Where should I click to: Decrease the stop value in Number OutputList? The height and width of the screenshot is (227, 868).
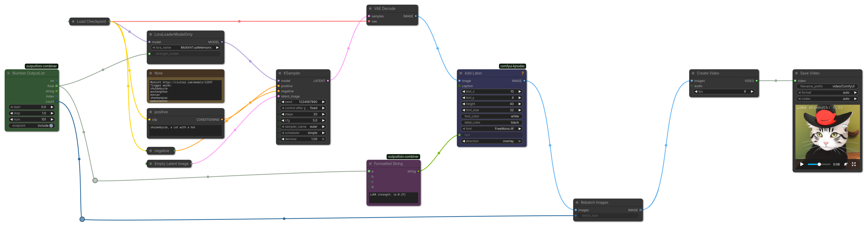point(11,113)
